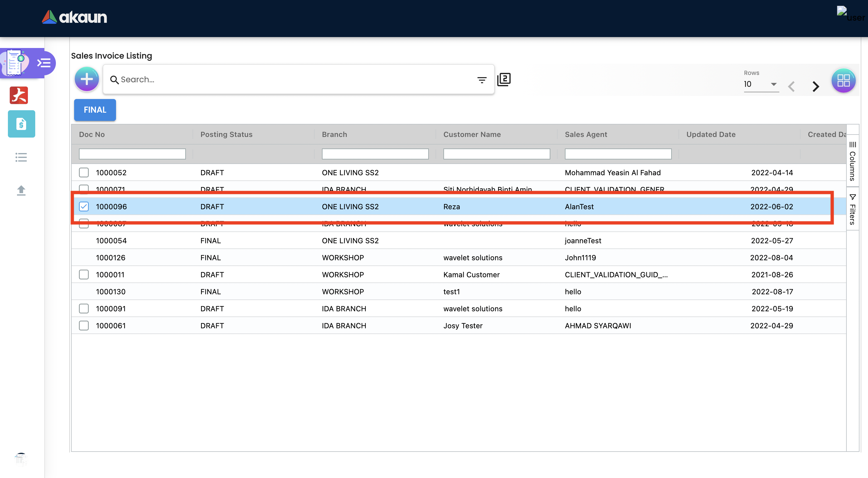Check the box for invoice 1000052

(84, 172)
